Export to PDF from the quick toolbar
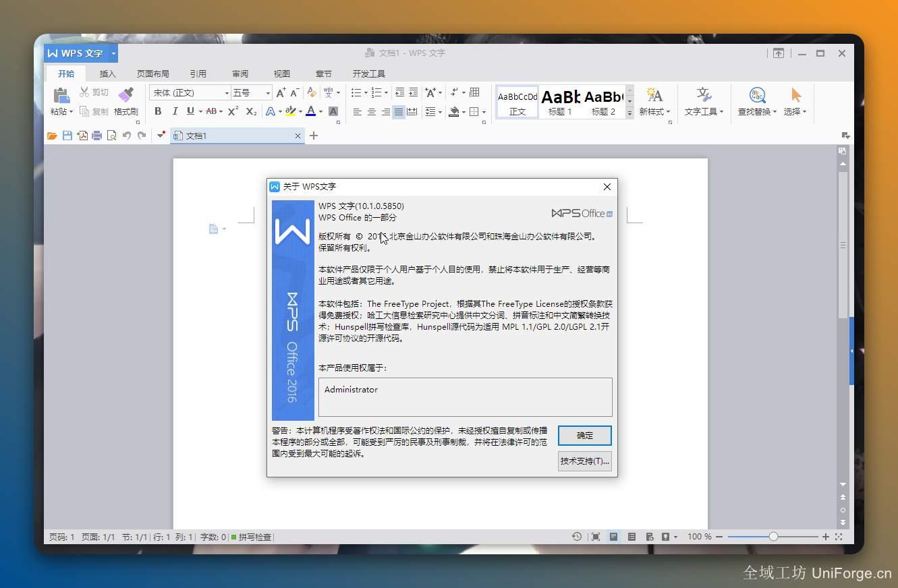Image resolution: width=898 pixels, height=588 pixels. [82, 136]
